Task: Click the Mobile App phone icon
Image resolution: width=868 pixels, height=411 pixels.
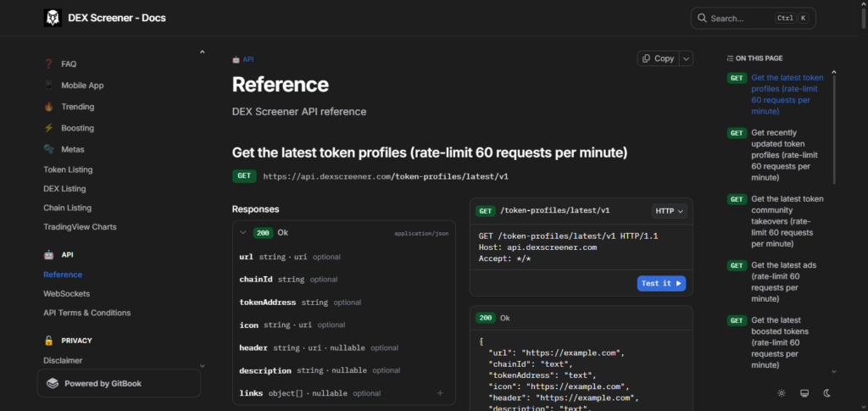Action: tap(48, 86)
